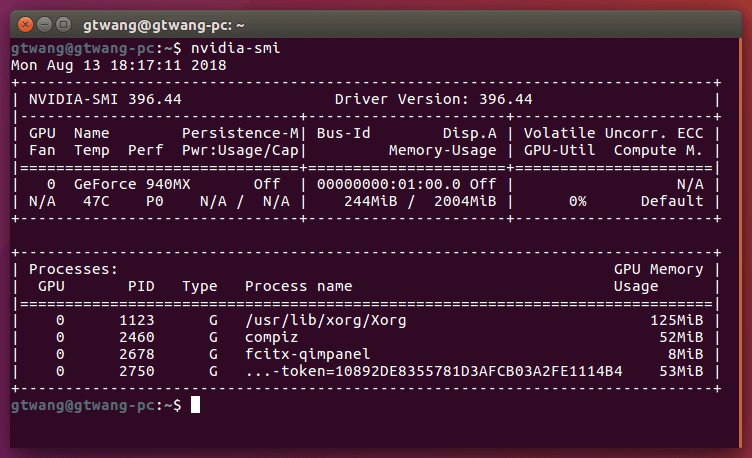752x458 pixels.
Task: Maximize the terminal window
Action: [64, 22]
